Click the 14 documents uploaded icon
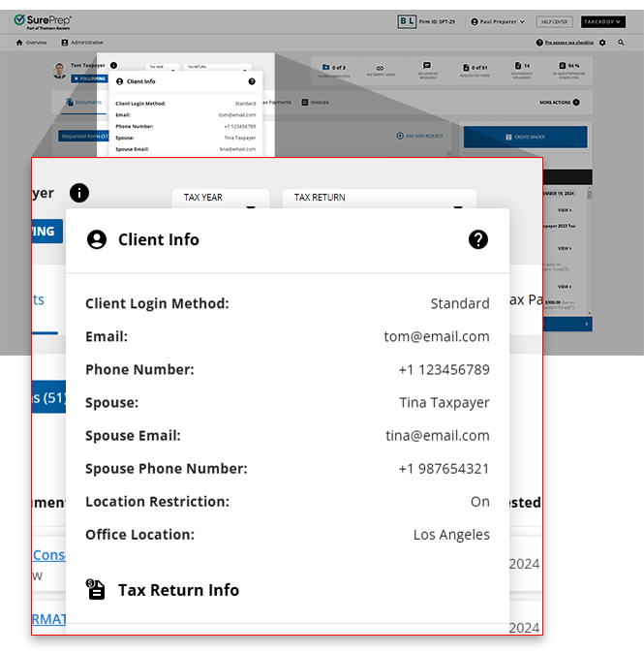 pos(518,66)
